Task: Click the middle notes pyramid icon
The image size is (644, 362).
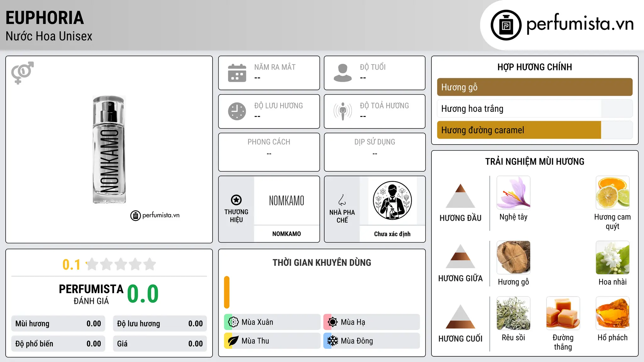Action: (x=460, y=256)
